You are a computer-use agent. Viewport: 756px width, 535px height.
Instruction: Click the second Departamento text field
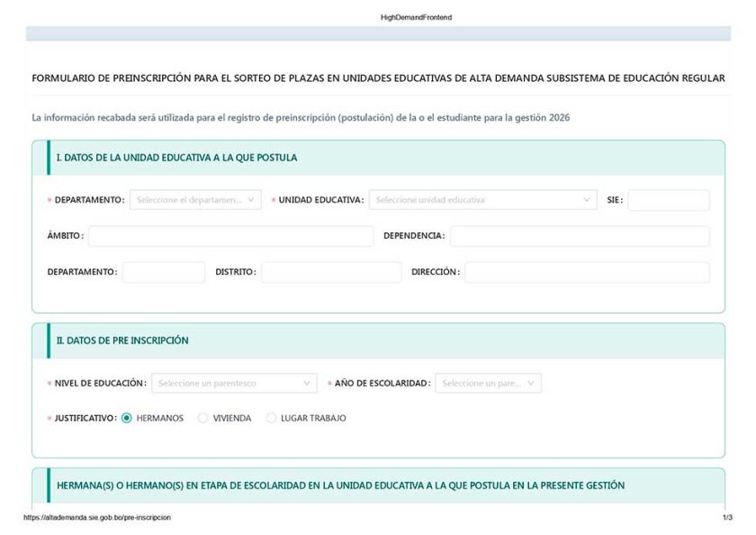coord(164,272)
